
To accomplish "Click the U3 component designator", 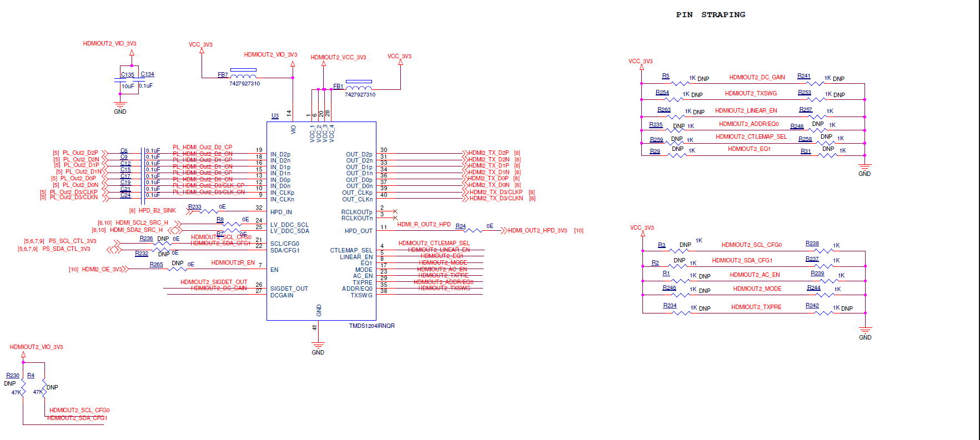I will click(x=275, y=116).
